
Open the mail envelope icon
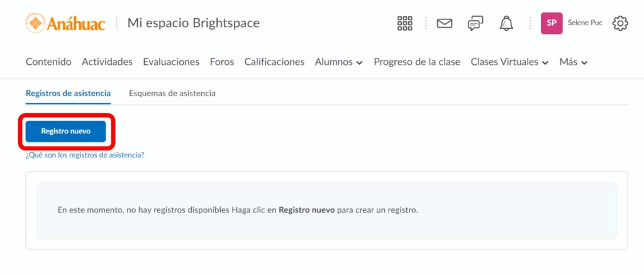pos(445,23)
